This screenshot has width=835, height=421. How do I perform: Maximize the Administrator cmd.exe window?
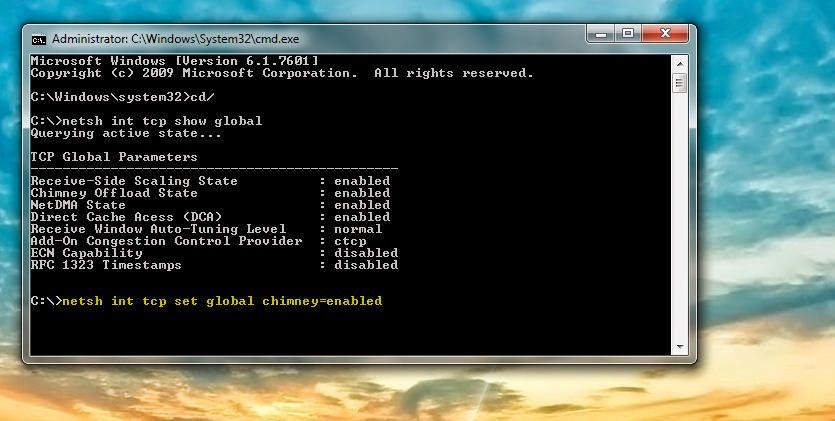[628, 34]
